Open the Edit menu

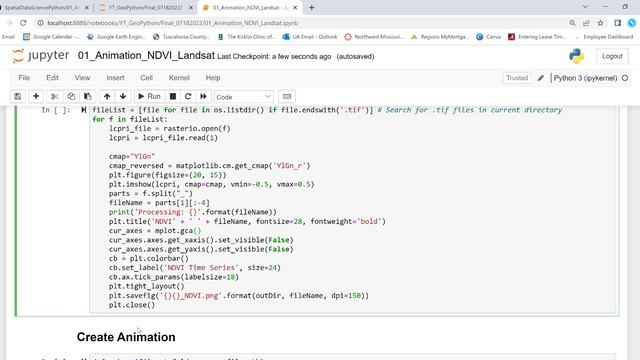pyautogui.click(x=52, y=78)
